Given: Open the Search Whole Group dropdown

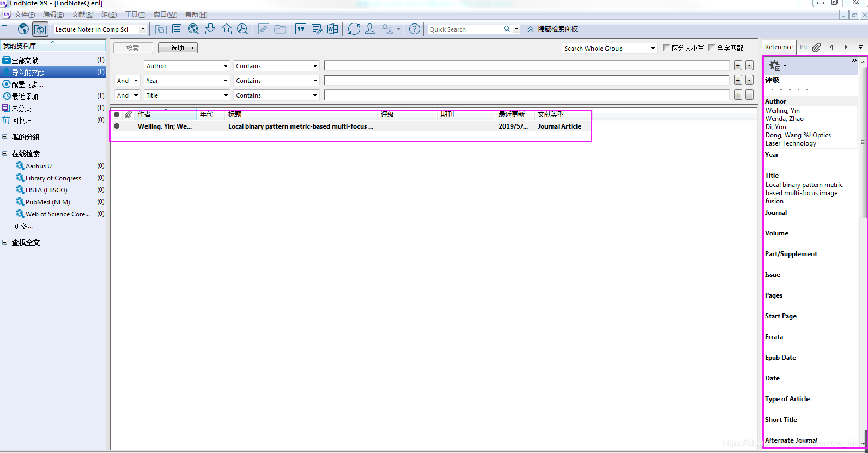Looking at the screenshot, I should point(653,49).
